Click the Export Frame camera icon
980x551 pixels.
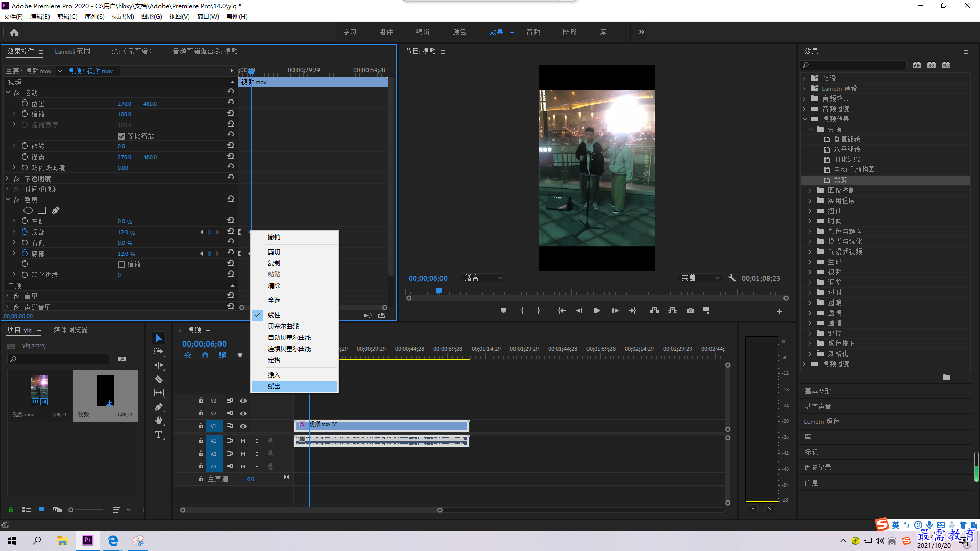[691, 311]
